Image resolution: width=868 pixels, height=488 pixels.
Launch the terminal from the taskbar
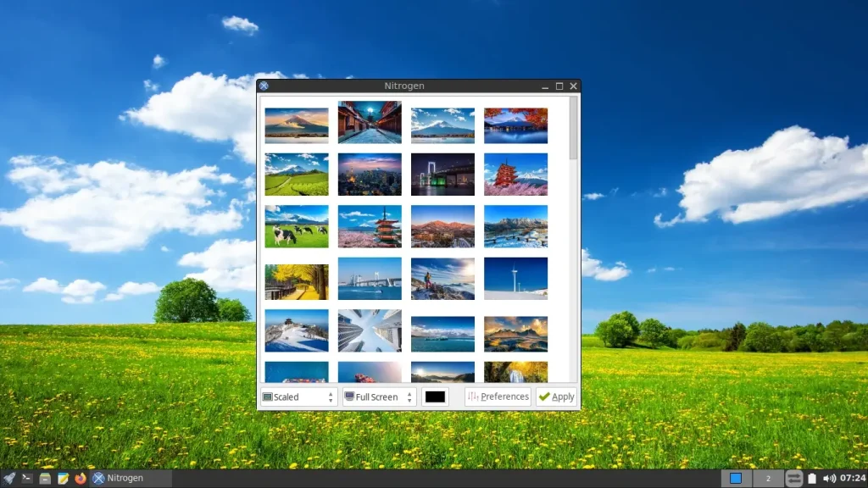[x=26, y=478]
